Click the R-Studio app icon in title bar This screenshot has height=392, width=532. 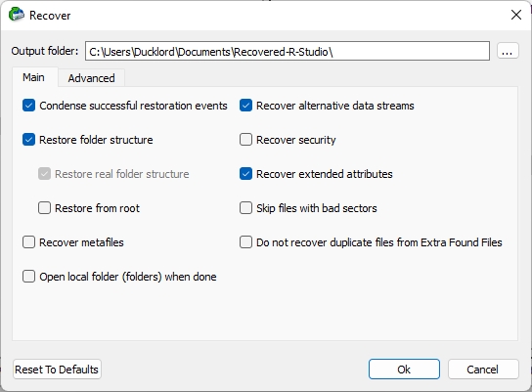tap(17, 15)
